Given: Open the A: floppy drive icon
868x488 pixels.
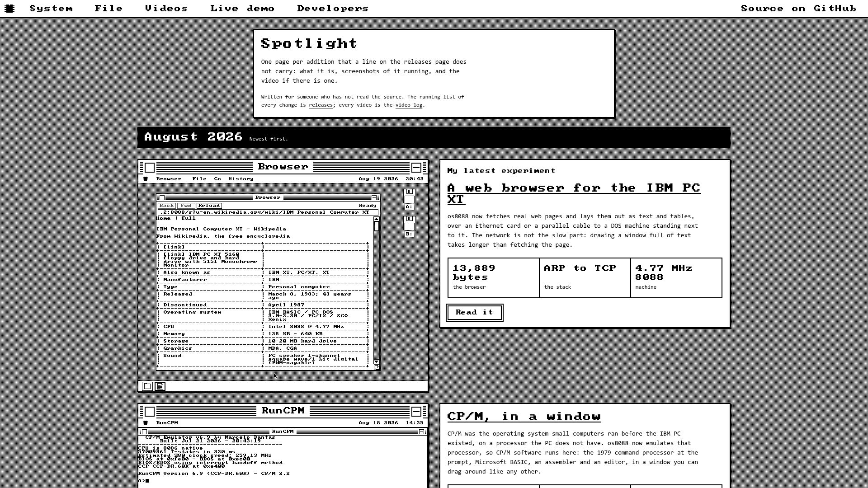Looking at the screenshot, I should (x=409, y=199).
